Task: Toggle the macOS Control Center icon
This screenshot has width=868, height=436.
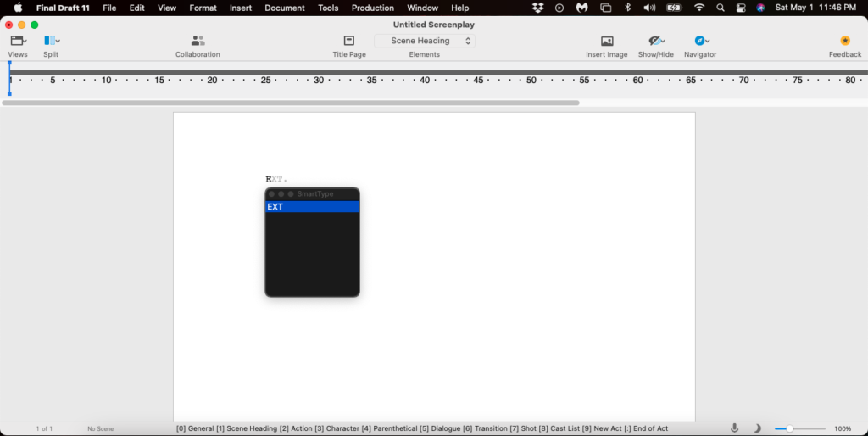Action: point(740,8)
